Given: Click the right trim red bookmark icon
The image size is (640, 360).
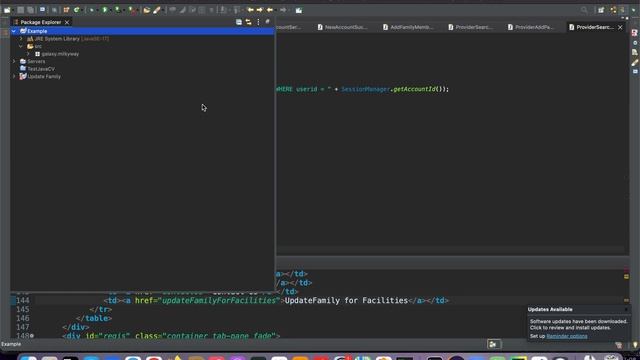Looking at the screenshot, I should 635,33.
